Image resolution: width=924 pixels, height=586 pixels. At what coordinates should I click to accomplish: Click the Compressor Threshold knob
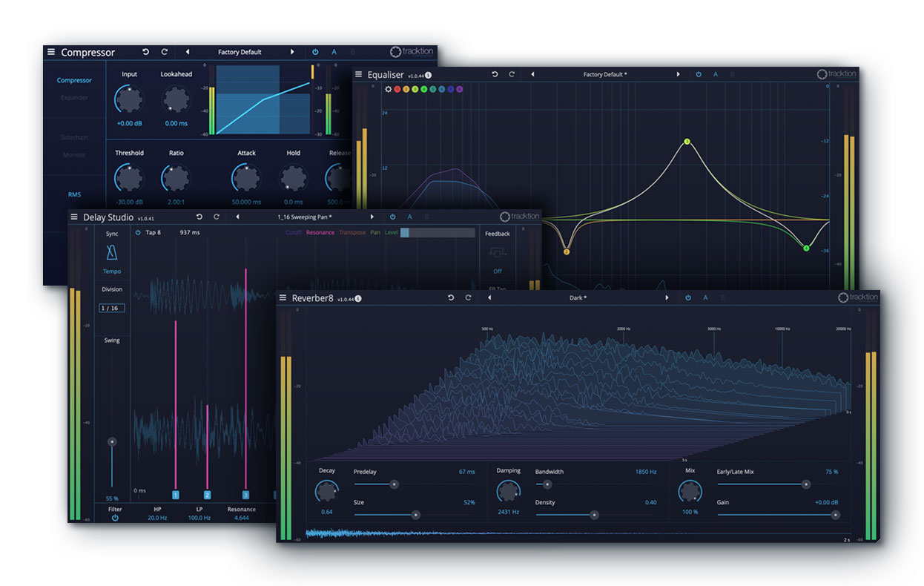pyautogui.click(x=129, y=177)
